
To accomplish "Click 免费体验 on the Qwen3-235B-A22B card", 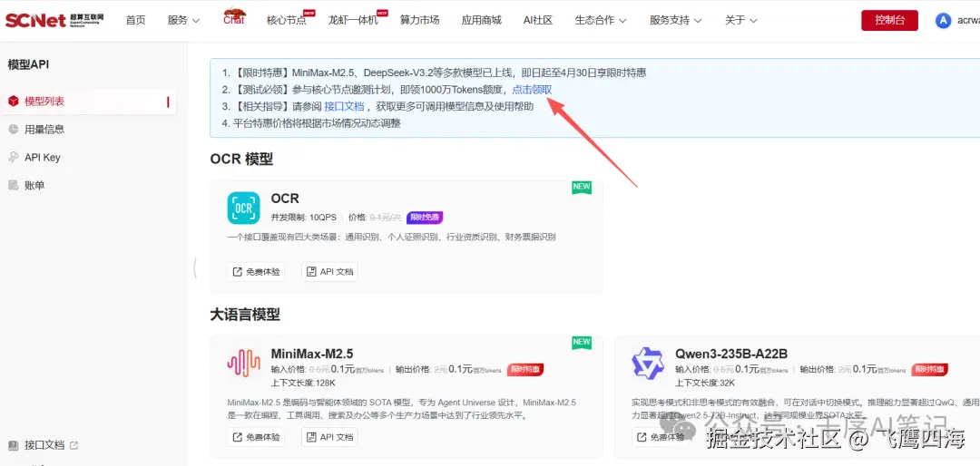I will tap(661, 437).
